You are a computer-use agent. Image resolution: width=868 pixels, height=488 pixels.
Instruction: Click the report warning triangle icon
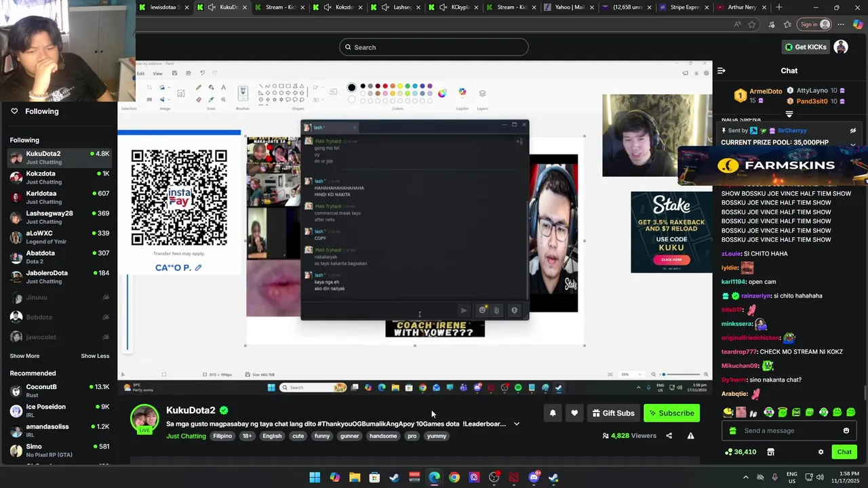(x=690, y=436)
